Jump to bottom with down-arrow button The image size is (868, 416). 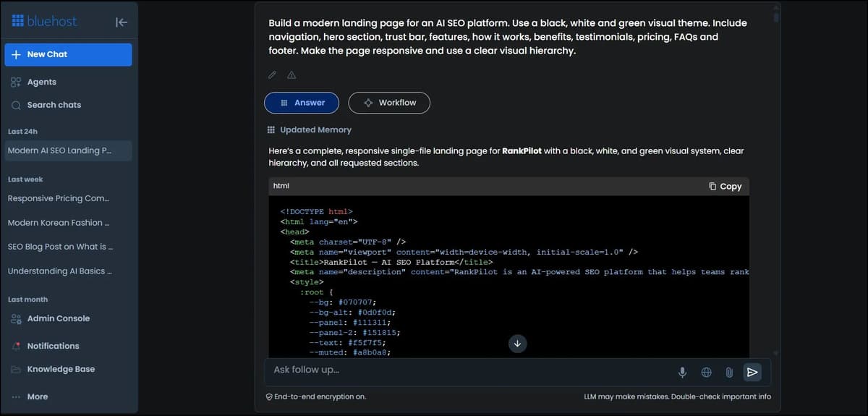point(517,344)
